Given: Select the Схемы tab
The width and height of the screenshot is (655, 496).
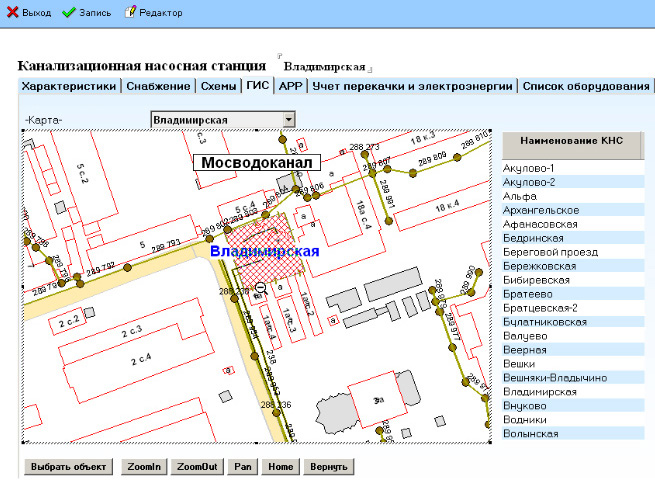Looking at the screenshot, I should (x=218, y=87).
